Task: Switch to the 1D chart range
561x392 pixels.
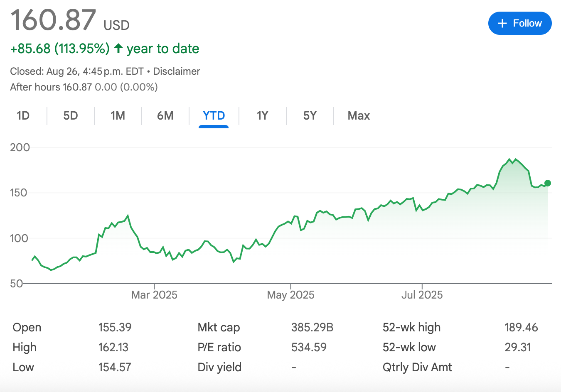Action: click(x=23, y=115)
